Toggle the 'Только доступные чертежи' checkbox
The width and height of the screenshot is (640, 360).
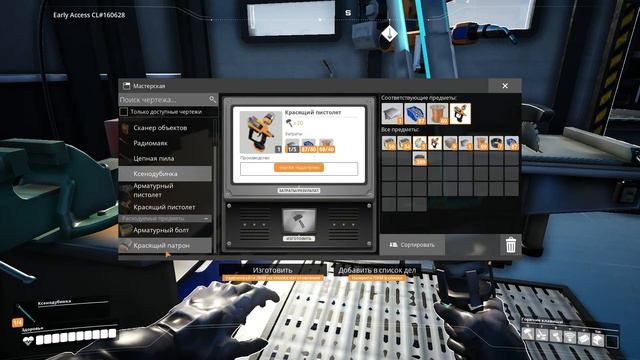[x=124, y=111]
